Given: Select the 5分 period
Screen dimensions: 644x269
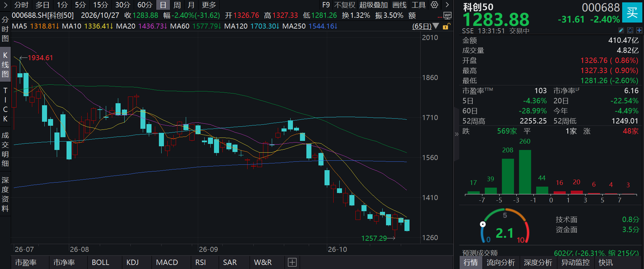Looking at the screenshot, I should click(x=80, y=5).
